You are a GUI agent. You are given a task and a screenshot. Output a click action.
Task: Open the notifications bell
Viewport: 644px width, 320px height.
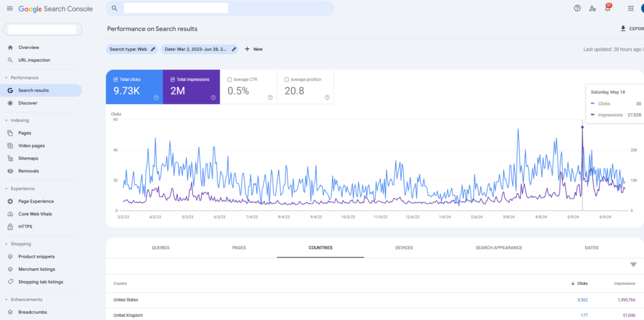(x=608, y=8)
